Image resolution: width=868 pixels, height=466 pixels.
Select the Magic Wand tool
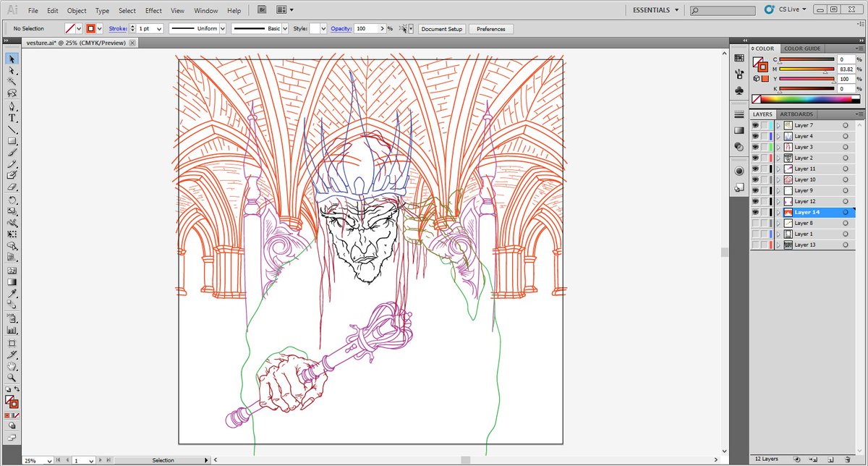(12, 82)
